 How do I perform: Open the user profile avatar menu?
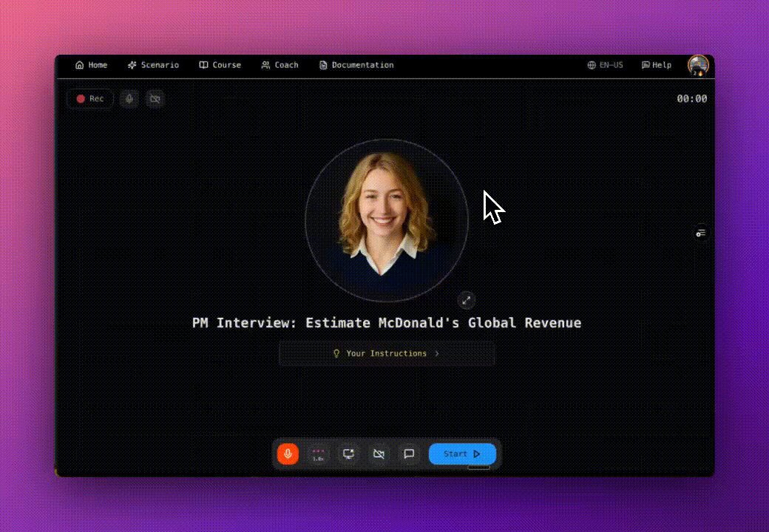(698, 65)
